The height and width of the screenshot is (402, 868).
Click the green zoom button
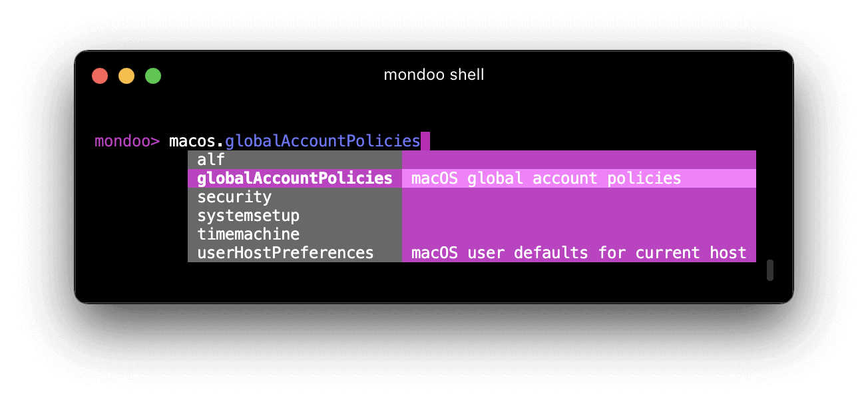point(152,75)
